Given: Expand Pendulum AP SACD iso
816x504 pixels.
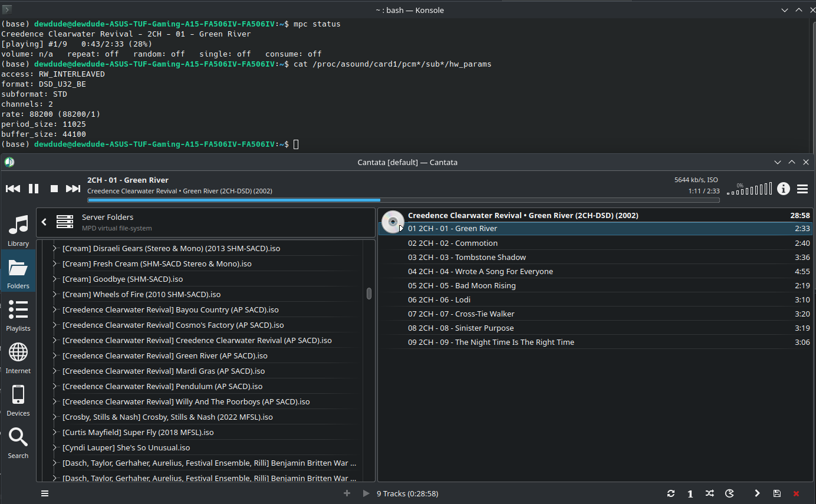Looking at the screenshot, I should [x=54, y=386].
